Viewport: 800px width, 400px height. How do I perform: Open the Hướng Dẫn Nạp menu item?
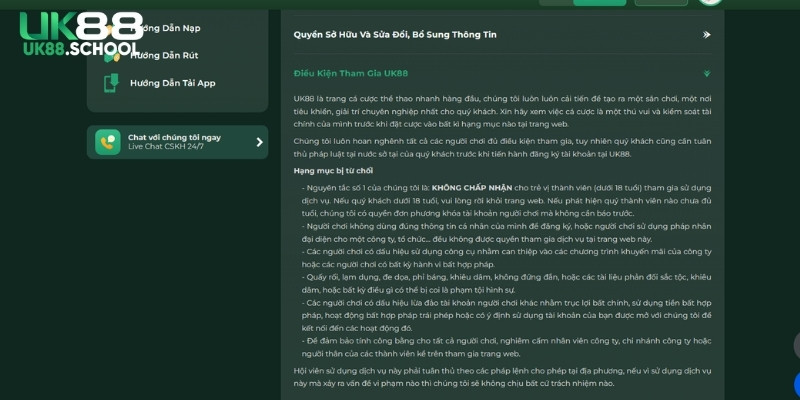coord(165,28)
